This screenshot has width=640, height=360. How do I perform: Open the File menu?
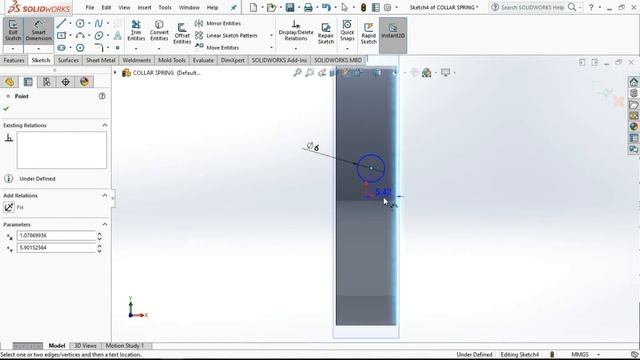[90, 7]
